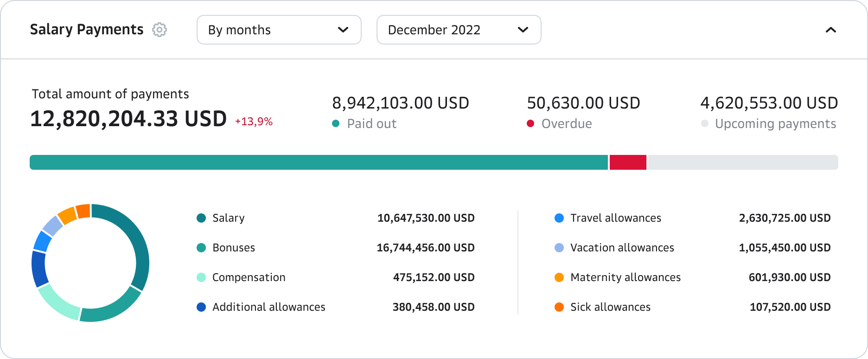Select the Maternity allowances label
The image size is (868, 359).
tap(625, 277)
